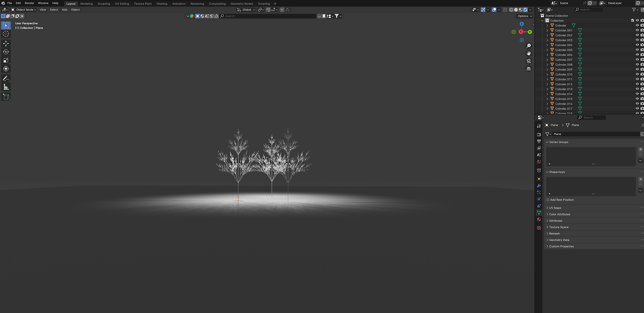Hide the Collection with its eye icon
The image size is (644, 313).
pyautogui.click(x=637, y=21)
